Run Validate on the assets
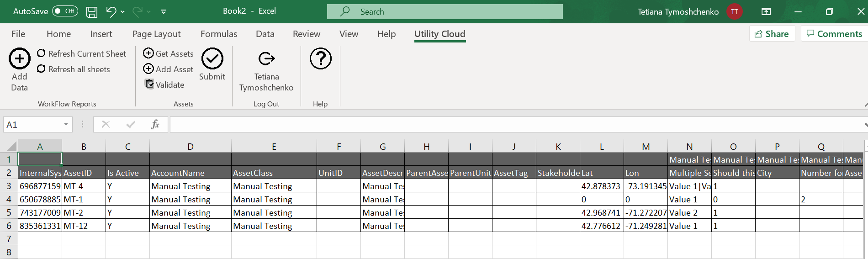This screenshot has height=259, width=868. pos(165,85)
